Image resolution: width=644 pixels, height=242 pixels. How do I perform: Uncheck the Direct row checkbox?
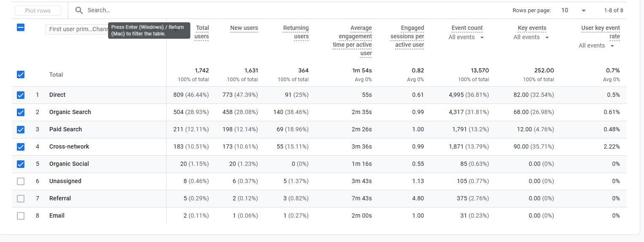pyautogui.click(x=21, y=95)
